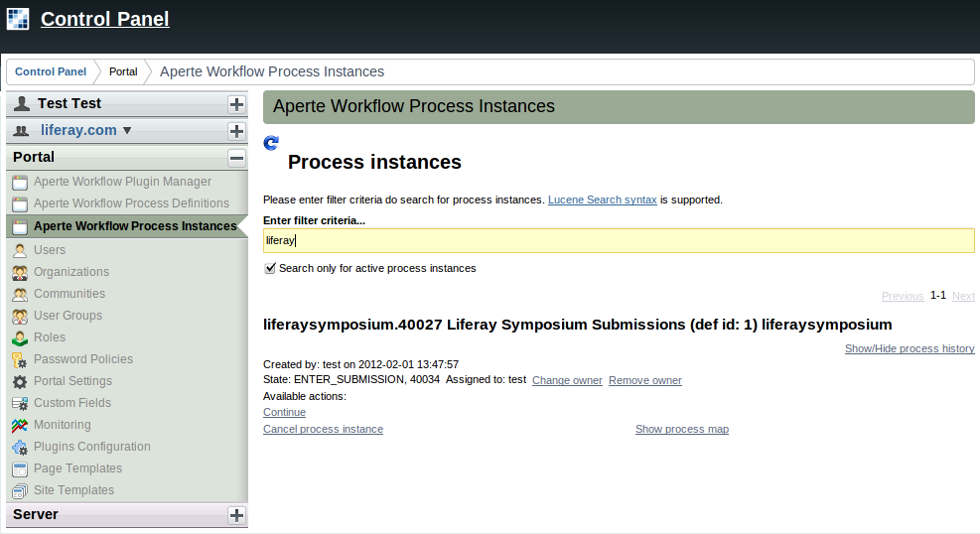The height and width of the screenshot is (534, 980).
Task: Open the Users menu item
Action: (50, 250)
